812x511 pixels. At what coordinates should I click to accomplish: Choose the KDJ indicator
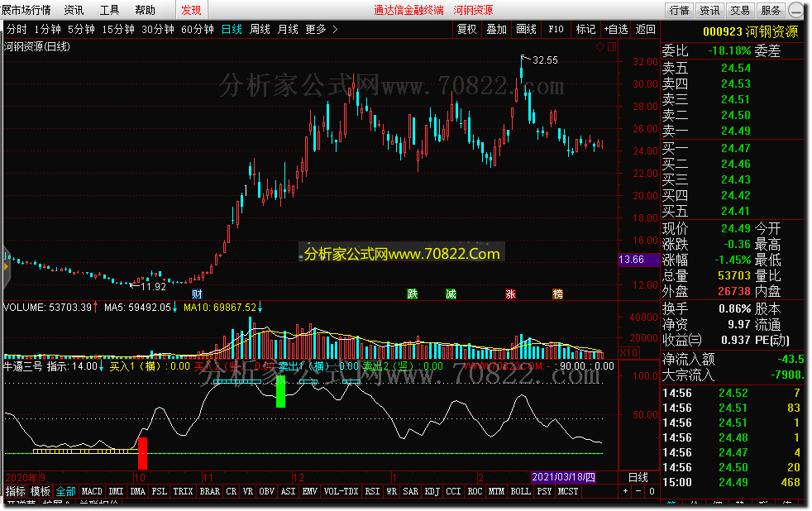432,491
